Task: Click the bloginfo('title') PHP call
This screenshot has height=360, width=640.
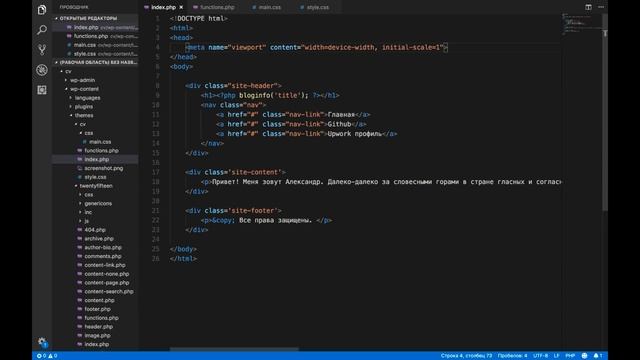Action: click(273, 96)
